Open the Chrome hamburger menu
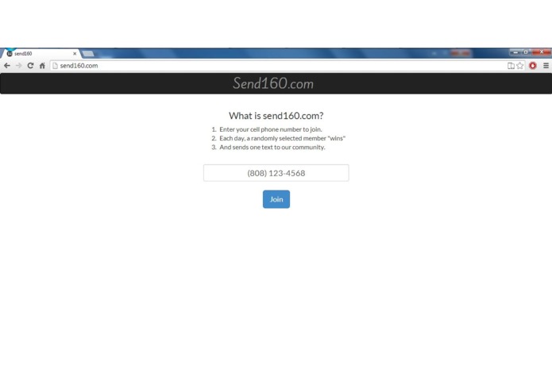 (x=546, y=66)
